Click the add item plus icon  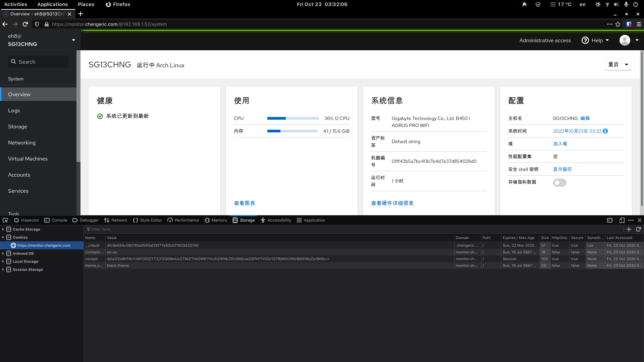coord(629,229)
